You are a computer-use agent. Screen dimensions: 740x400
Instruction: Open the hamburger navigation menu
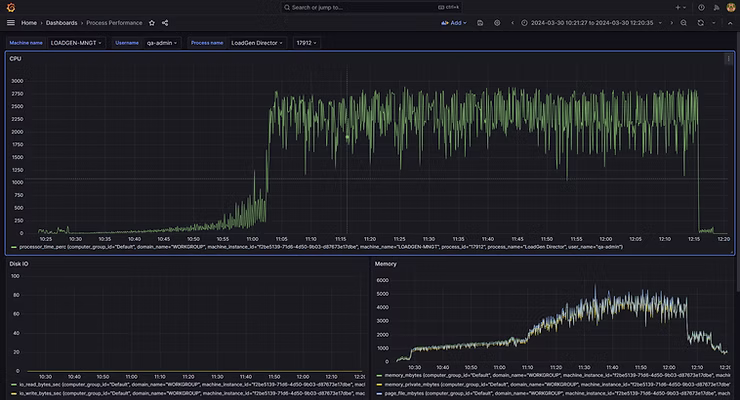(x=11, y=23)
